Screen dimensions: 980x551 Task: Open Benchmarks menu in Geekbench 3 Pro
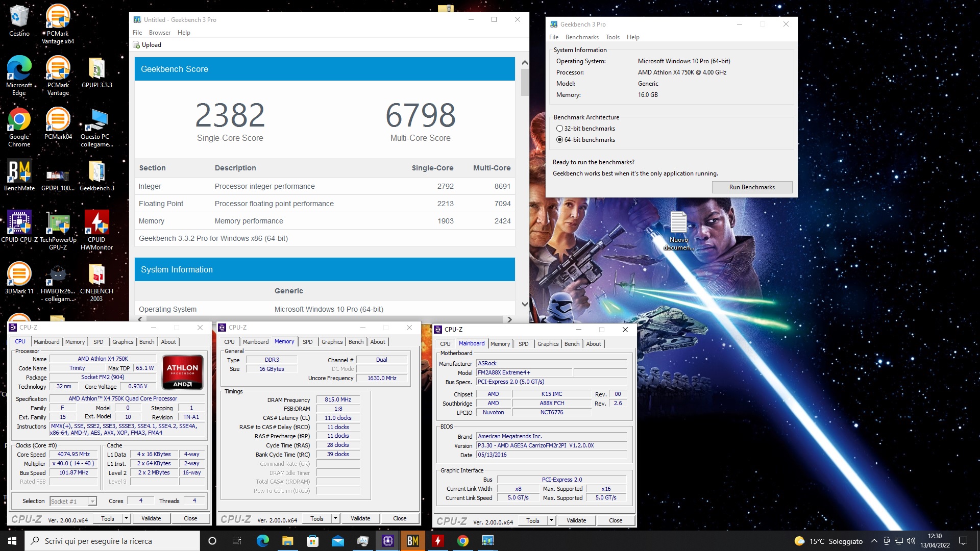pyautogui.click(x=582, y=37)
